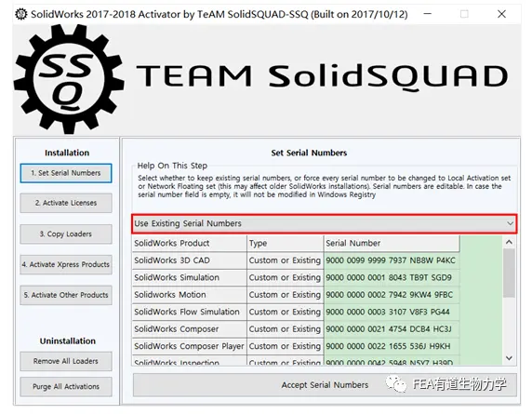The height and width of the screenshot is (414, 532).
Task: Go to 2. Activate Licenses step
Action: click(66, 203)
